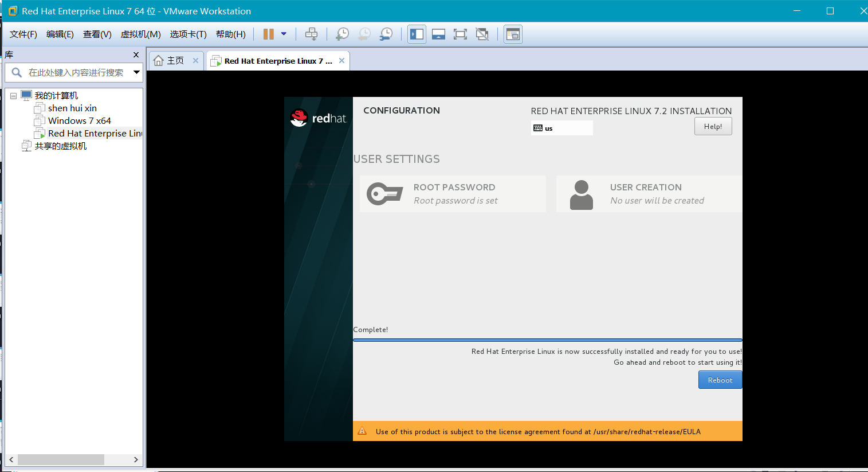Close the library panel

136,55
